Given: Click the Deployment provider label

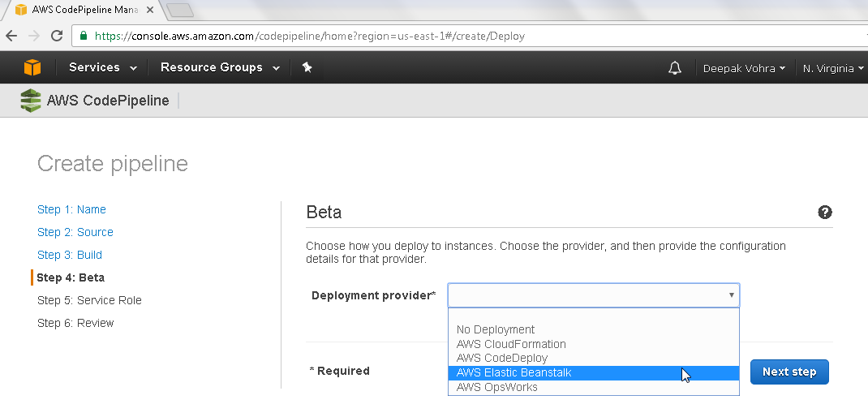Looking at the screenshot, I should pyautogui.click(x=374, y=295).
